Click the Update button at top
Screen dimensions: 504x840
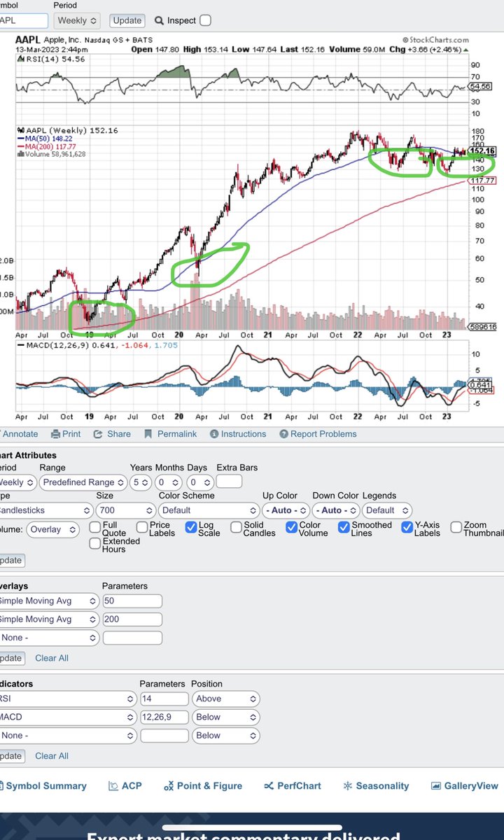point(126,21)
